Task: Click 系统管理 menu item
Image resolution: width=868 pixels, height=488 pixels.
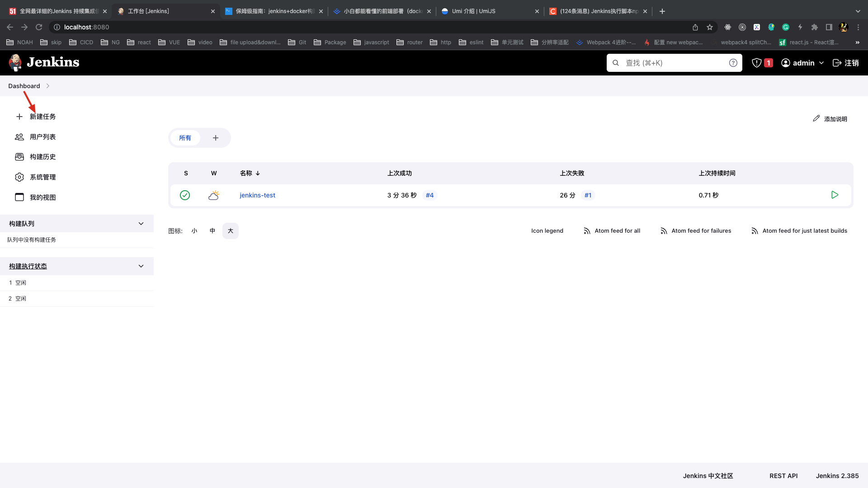Action: [42, 177]
